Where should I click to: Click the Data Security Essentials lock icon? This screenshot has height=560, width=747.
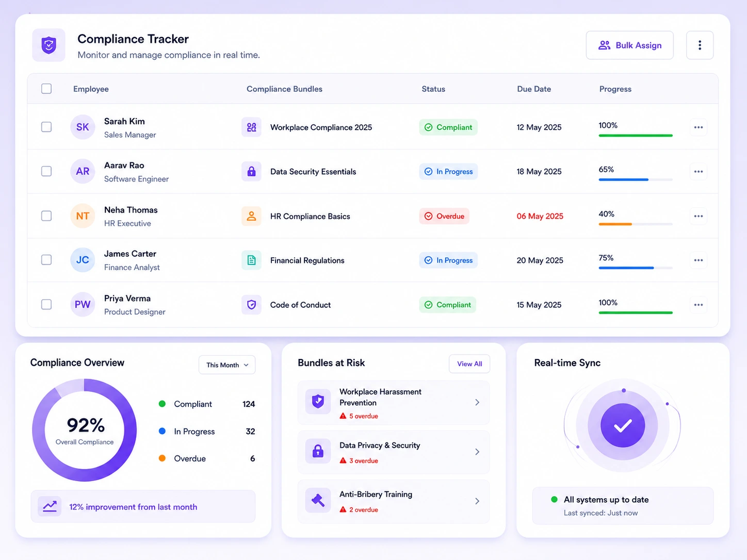(251, 171)
